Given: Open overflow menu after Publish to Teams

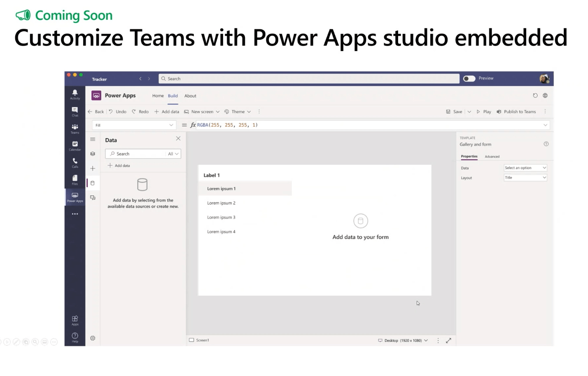Looking at the screenshot, I should click(x=545, y=111).
